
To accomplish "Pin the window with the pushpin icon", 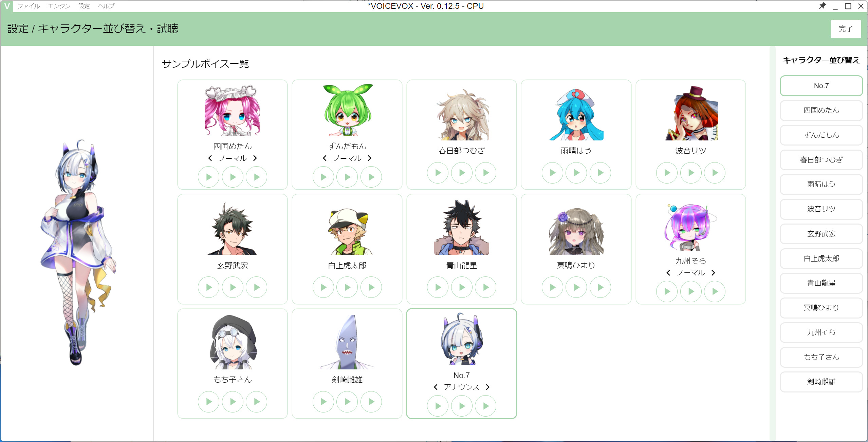I will pyautogui.click(x=823, y=6).
